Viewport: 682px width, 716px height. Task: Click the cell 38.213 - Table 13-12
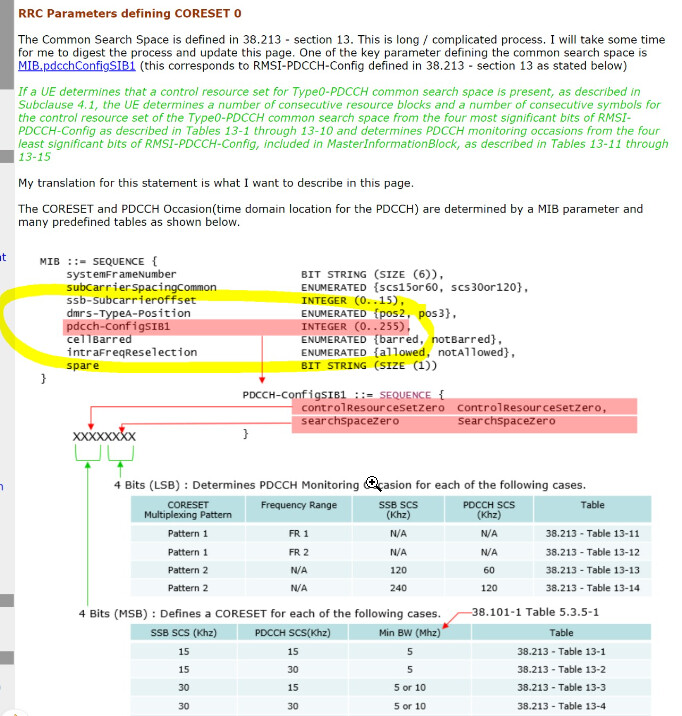tap(593, 553)
